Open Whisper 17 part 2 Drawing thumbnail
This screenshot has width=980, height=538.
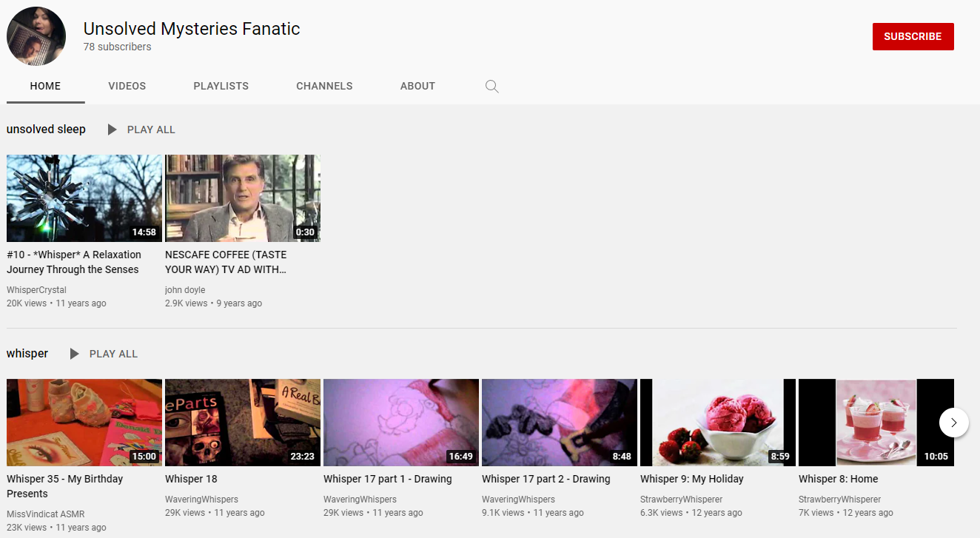560,423
